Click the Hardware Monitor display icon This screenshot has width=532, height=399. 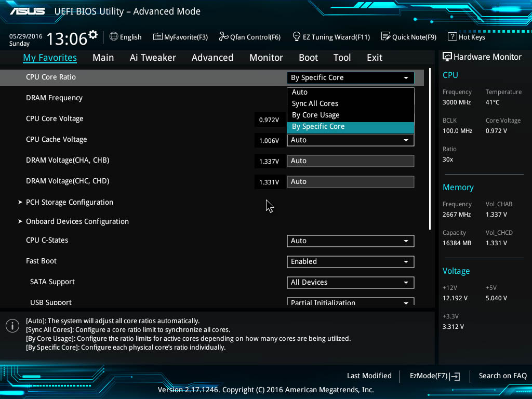(x=447, y=57)
